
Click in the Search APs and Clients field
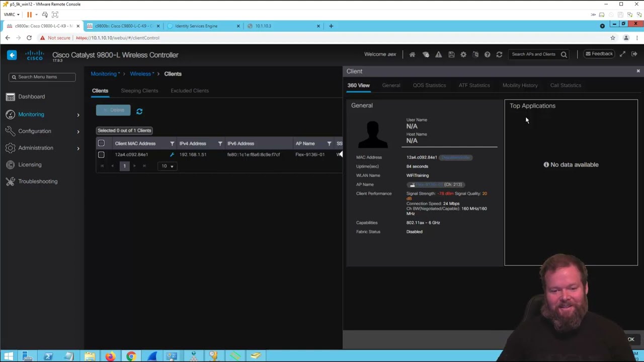click(534, 54)
